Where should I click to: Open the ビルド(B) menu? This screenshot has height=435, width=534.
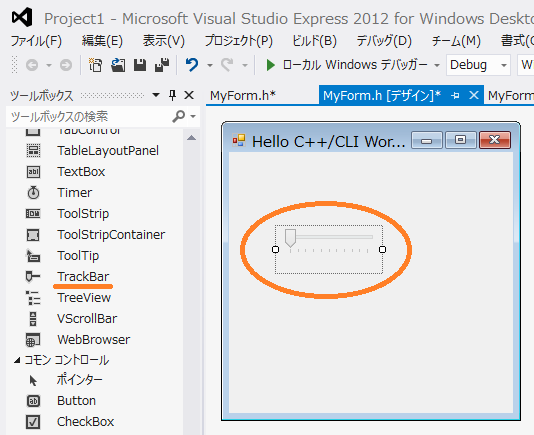(x=314, y=41)
